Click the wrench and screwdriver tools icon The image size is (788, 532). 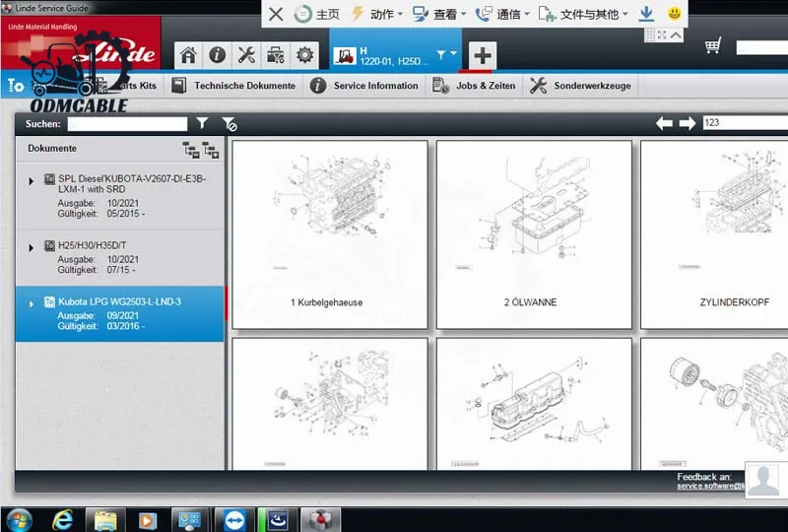pyautogui.click(x=246, y=55)
